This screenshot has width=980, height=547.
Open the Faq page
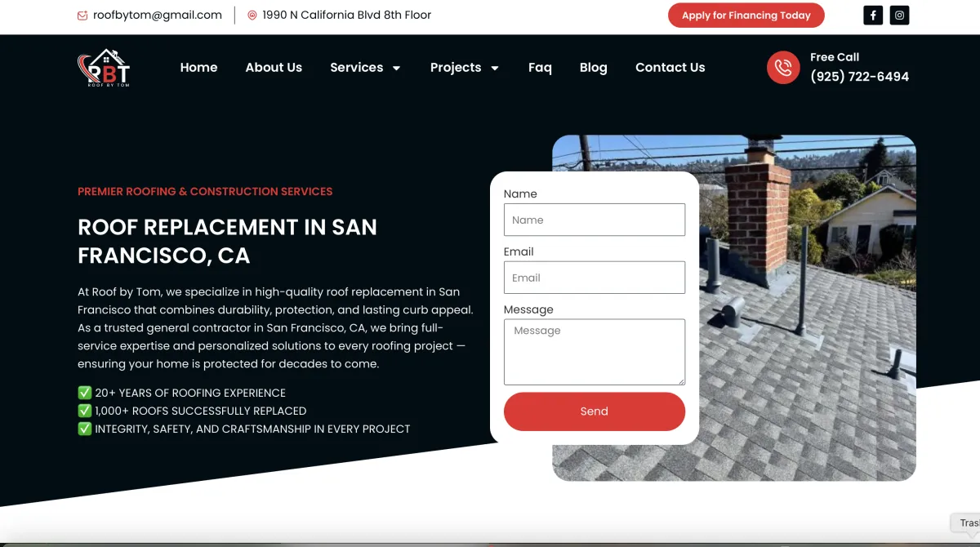[x=540, y=68]
